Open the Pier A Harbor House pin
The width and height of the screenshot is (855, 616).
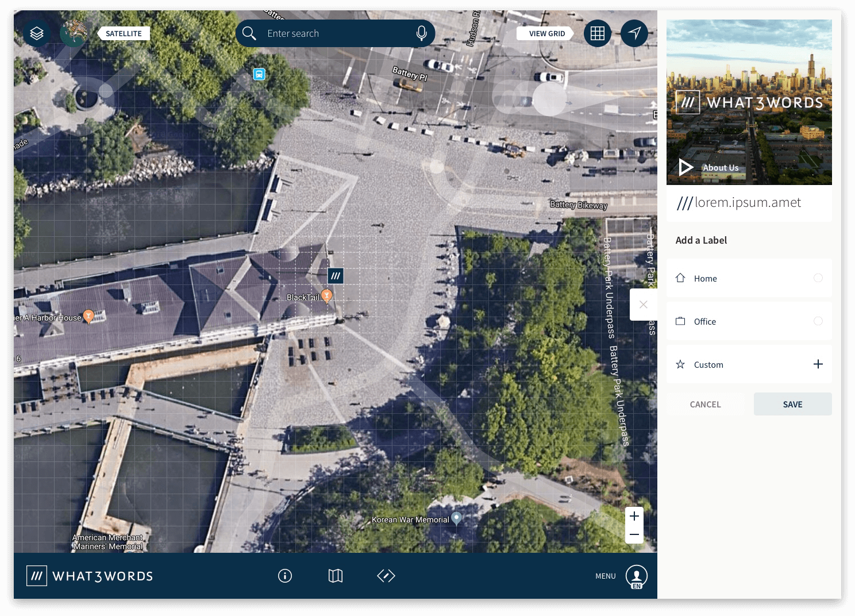88,316
